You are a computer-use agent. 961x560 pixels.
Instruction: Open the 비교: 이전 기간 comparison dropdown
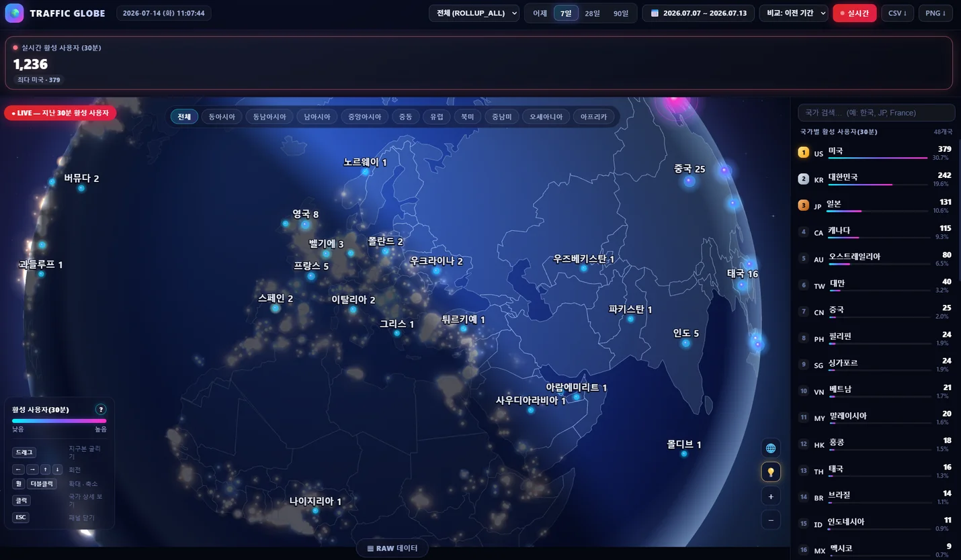click(x=794, y=13)
